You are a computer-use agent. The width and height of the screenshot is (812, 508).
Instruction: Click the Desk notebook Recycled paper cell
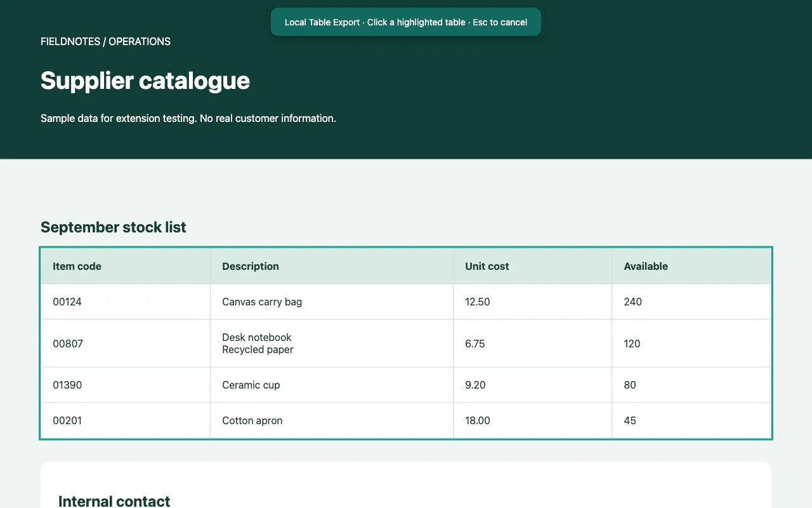click(x=332, y=344)
